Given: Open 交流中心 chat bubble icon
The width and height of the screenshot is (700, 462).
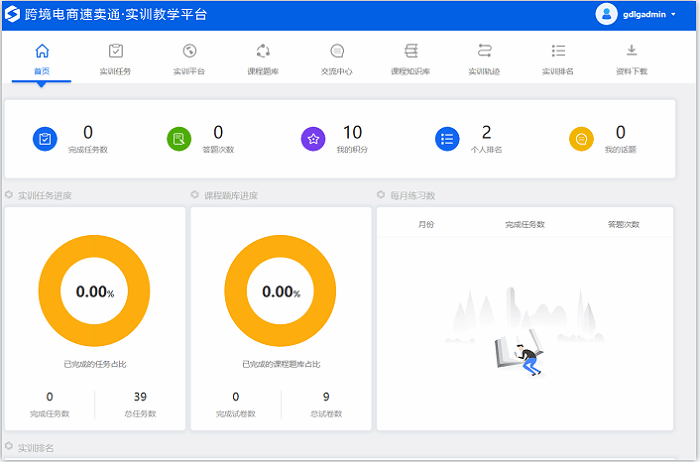Looking at the screenshot, I should coord(337,51).
